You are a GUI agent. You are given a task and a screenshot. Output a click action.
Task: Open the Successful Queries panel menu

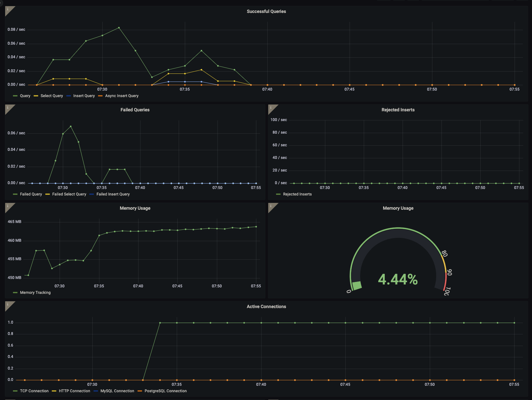266,11
